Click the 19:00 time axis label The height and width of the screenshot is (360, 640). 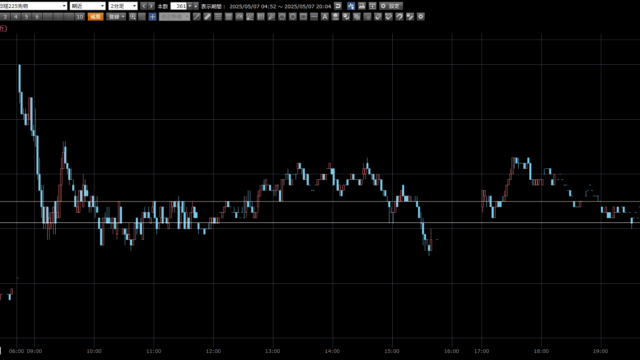pos(600,351)
